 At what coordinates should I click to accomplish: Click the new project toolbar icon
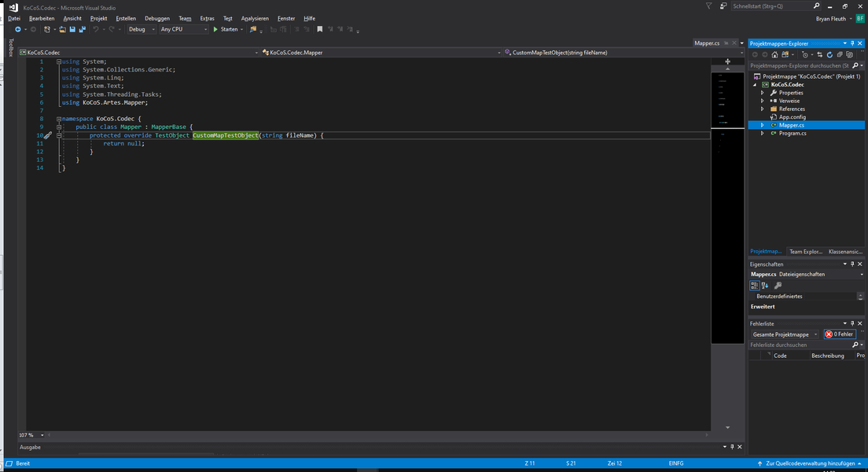tap(47, 29)
